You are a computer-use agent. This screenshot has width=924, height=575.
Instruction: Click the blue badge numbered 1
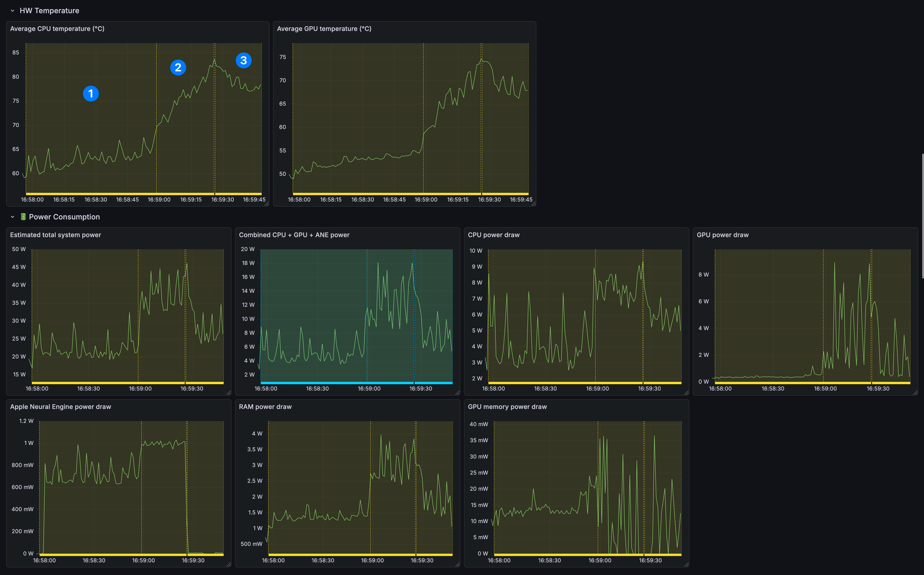(x=90, y=94)
